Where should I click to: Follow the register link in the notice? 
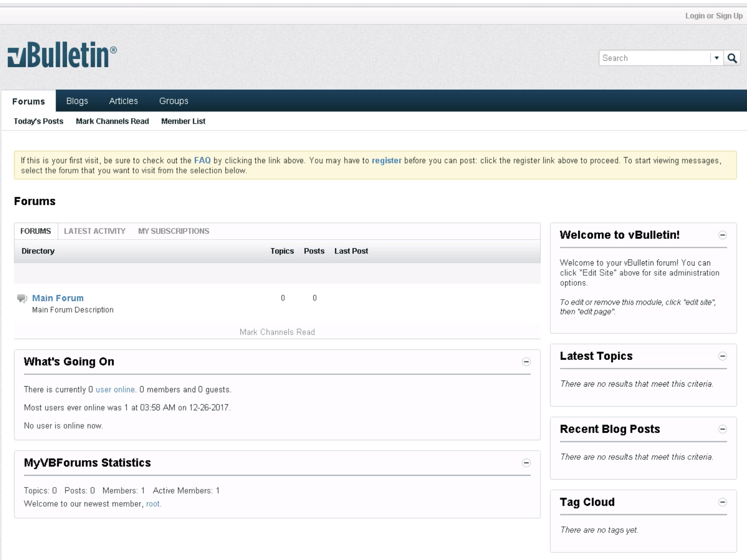(387, 160)
